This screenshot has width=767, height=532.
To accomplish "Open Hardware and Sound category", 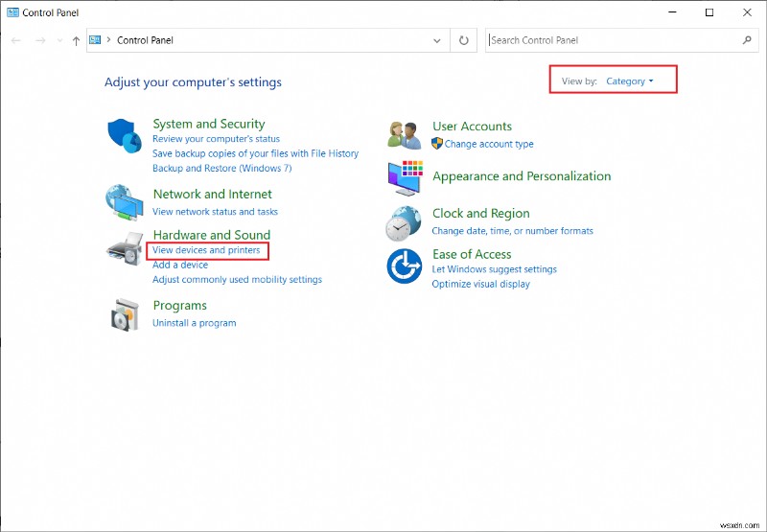I will pyautogui.click(x=212, y=235).
